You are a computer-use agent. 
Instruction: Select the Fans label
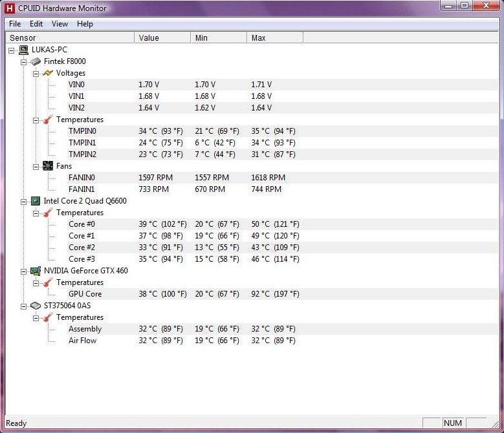point(64,166)
